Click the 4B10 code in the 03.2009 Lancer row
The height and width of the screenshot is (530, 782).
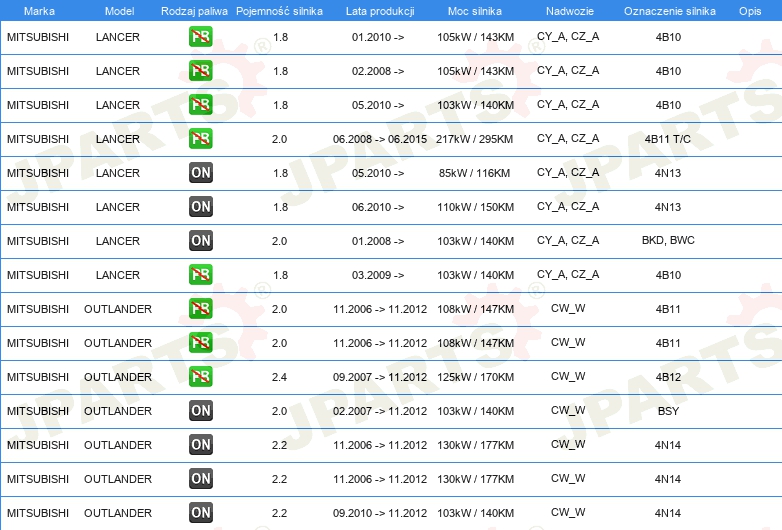(668, 275)
